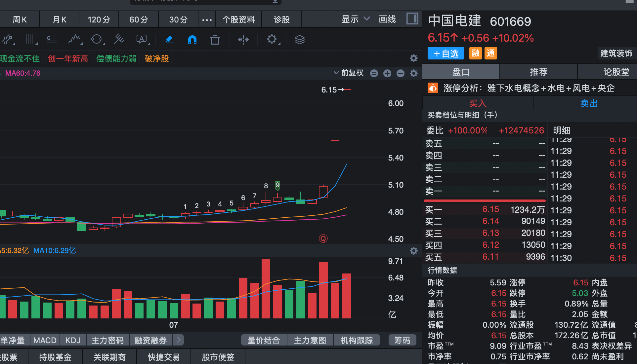Switch to 月K monthly chart
The image size is (637, 364).
pos(60,19)
